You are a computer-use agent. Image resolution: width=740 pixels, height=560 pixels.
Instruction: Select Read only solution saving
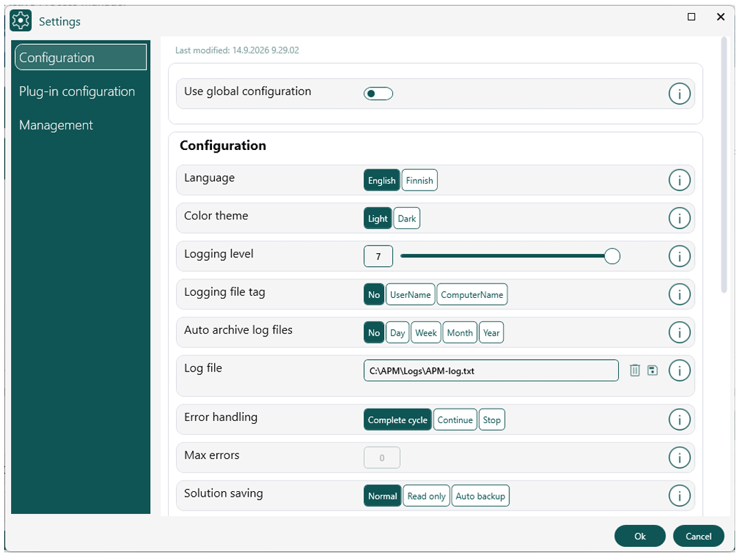(426, 496)
